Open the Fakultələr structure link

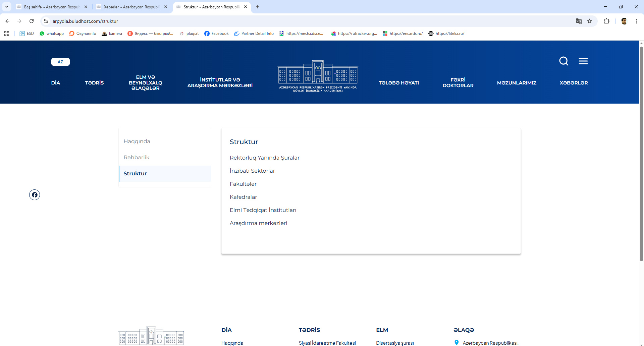243,184
